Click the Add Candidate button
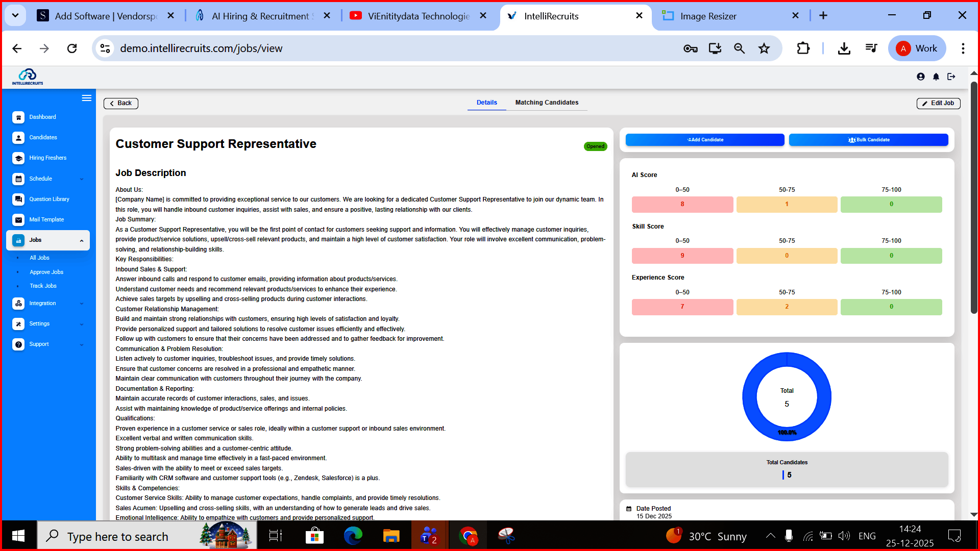Image resolution: width=980 pixels, height=551 pixels. [704, 140]
